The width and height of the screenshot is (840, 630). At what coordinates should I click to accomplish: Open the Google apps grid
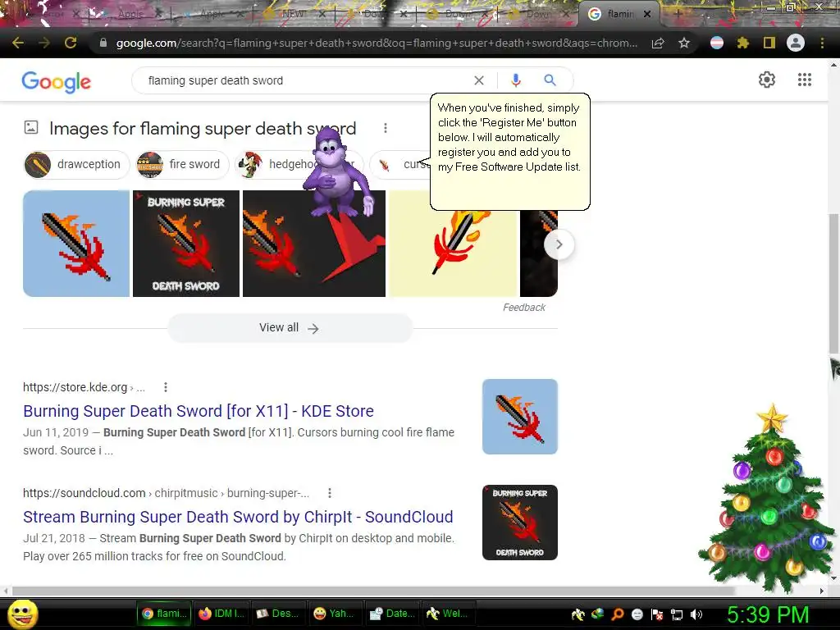tap(804, 80)
